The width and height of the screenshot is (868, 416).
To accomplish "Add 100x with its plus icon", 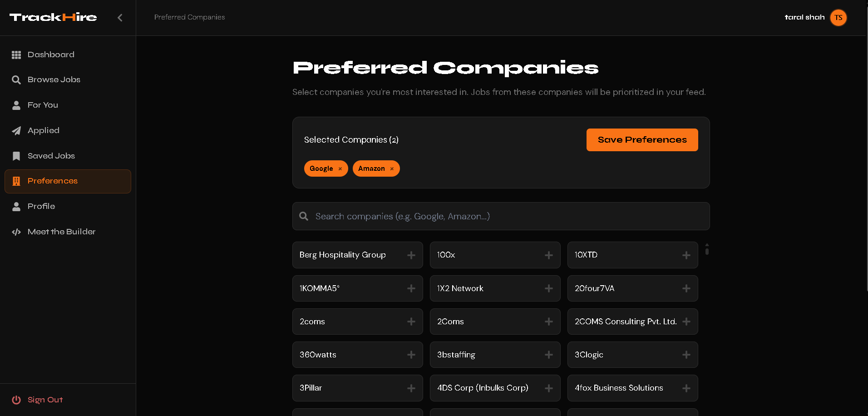I will pyautogui.click(x=548, y=255).
